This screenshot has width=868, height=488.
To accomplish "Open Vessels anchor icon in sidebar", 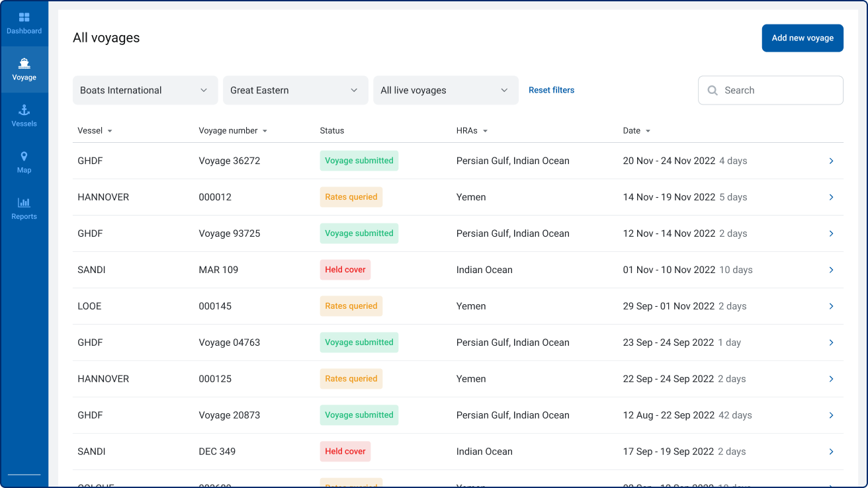I will click(24, 110).
